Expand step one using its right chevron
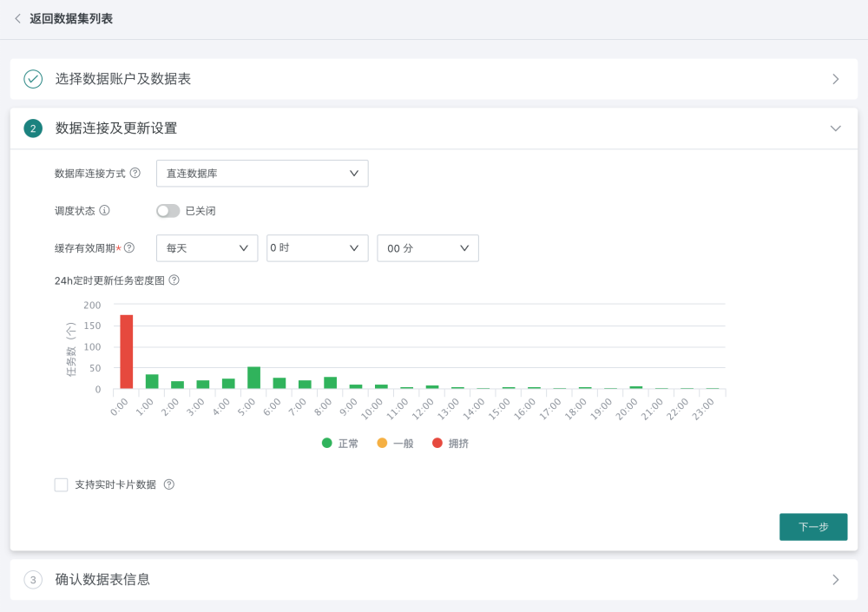868x612 pixels. pos(836,79)
